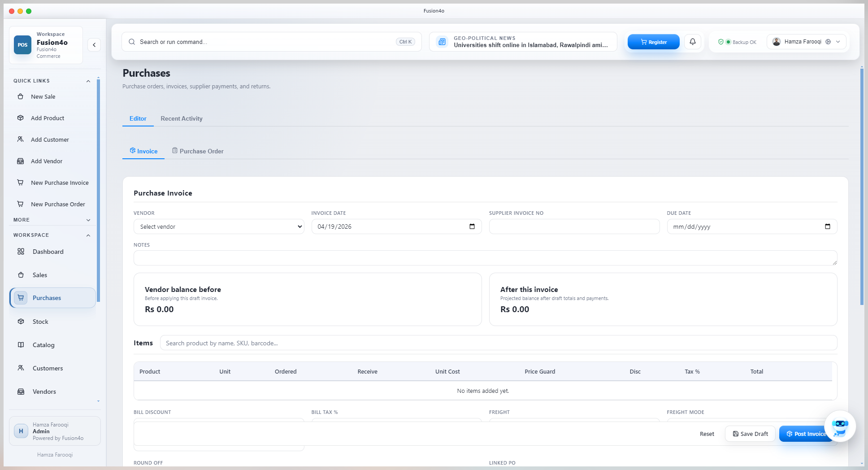The height and width of the screenshot is (470, 868).
Task: Open the Purchase Order tab
Action: coord(197,151)
